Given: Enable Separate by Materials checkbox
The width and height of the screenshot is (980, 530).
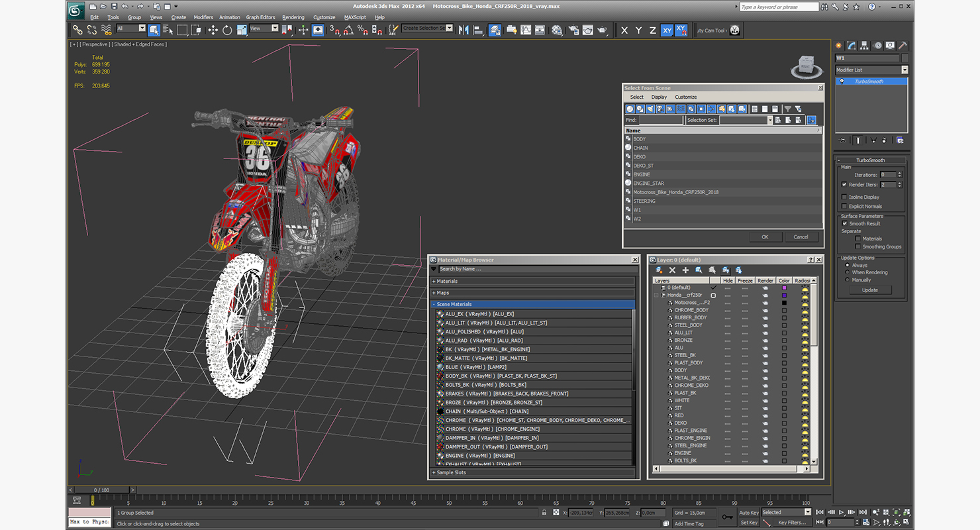Looking at the screenshot, I should point(858,238).
